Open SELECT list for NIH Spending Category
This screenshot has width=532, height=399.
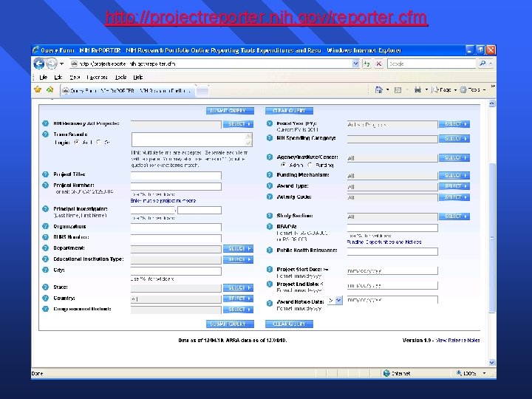(x=454, y=139)
